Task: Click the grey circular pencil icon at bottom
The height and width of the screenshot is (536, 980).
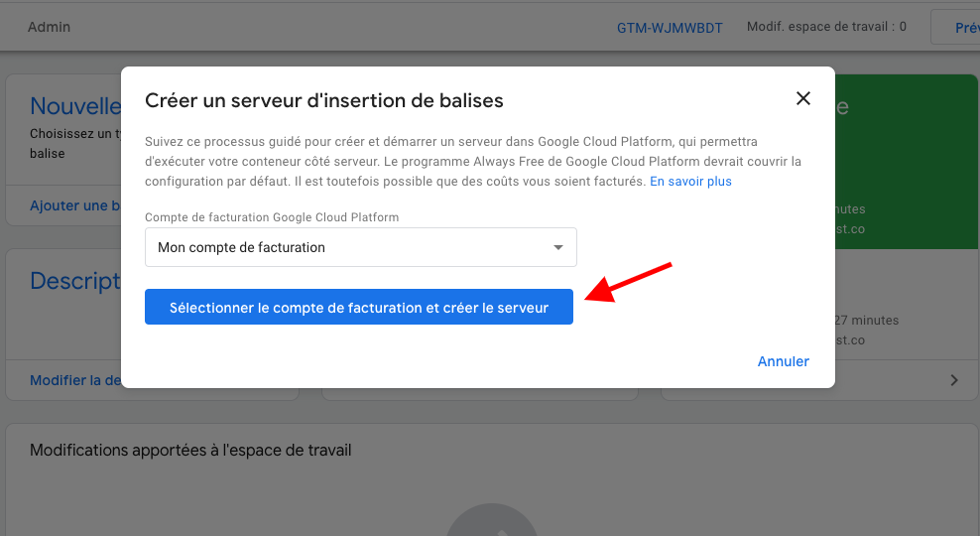Action: point(492,520)
